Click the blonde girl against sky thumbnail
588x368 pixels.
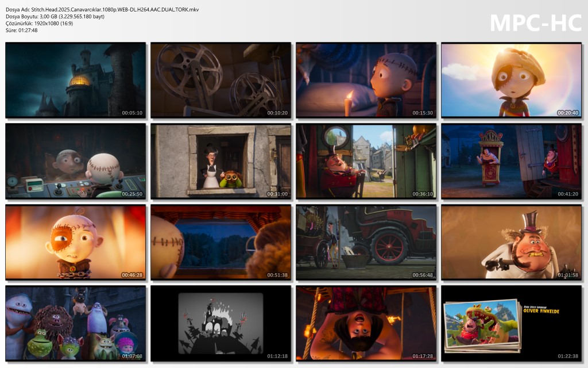click(511, 80)
